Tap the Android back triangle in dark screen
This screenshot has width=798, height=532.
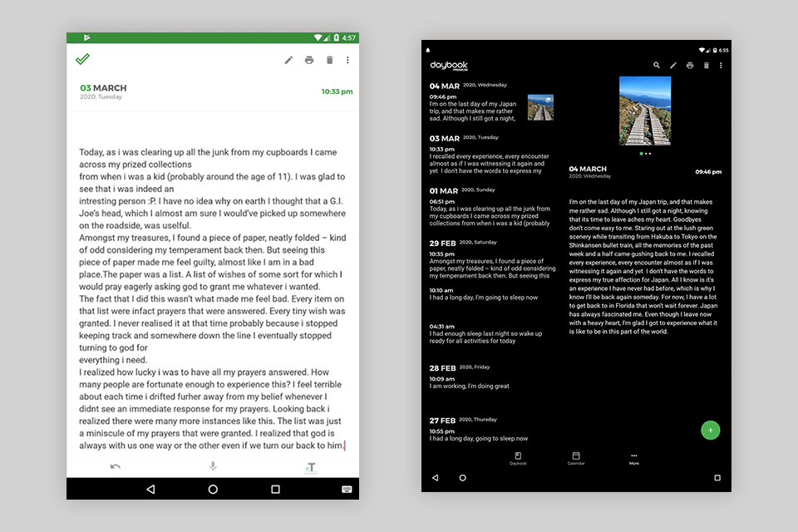coord(435,477)
